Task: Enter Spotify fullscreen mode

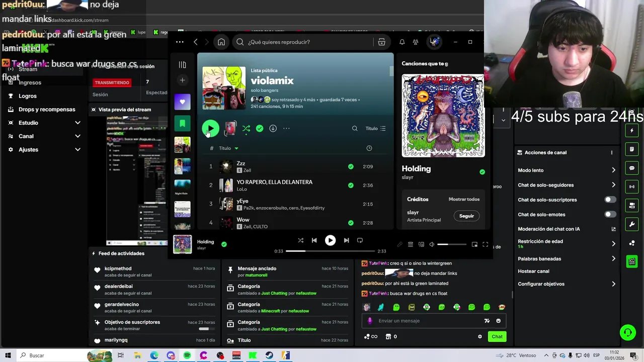Action: coord(485,245)
